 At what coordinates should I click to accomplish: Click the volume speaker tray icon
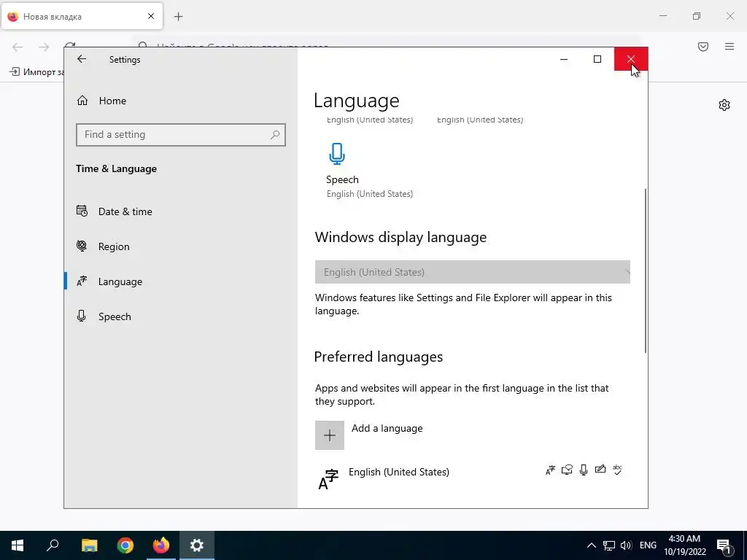[626, 545]
